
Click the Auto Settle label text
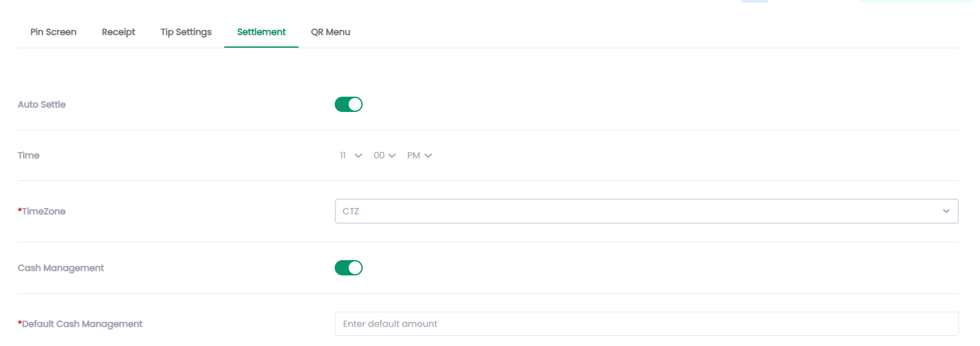pos(41,104)
